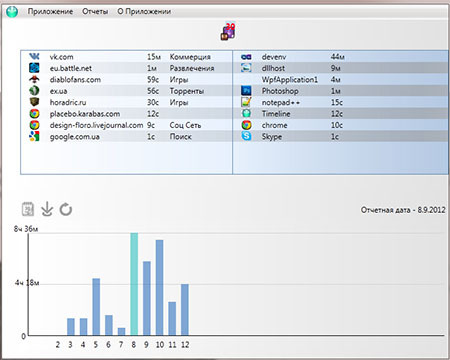Viewport: 450px width, 360px height.
Task: Click the VK icon for vk.com
Action: pos(34,57)
